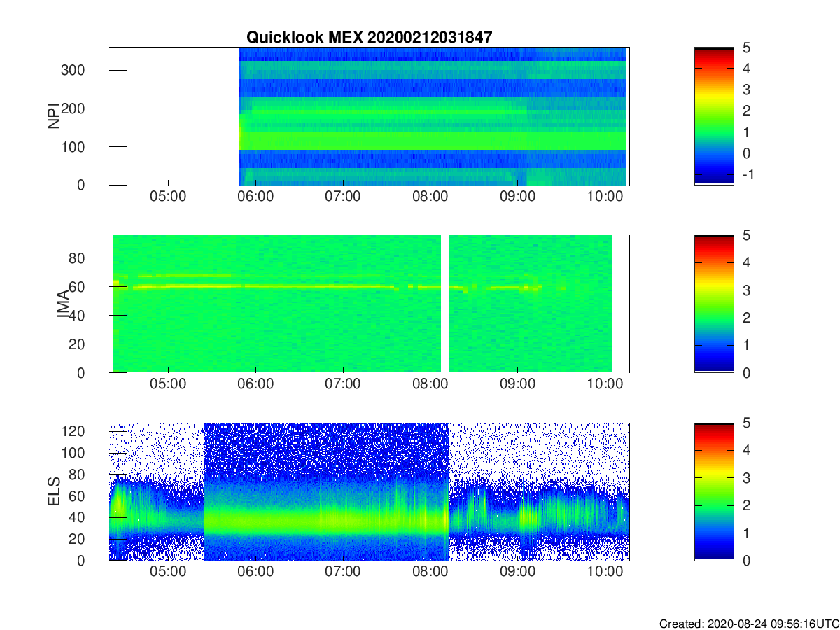Click the 07:00 time tick under NPI plot
840x630 pixels.
(x=343, y=197)
